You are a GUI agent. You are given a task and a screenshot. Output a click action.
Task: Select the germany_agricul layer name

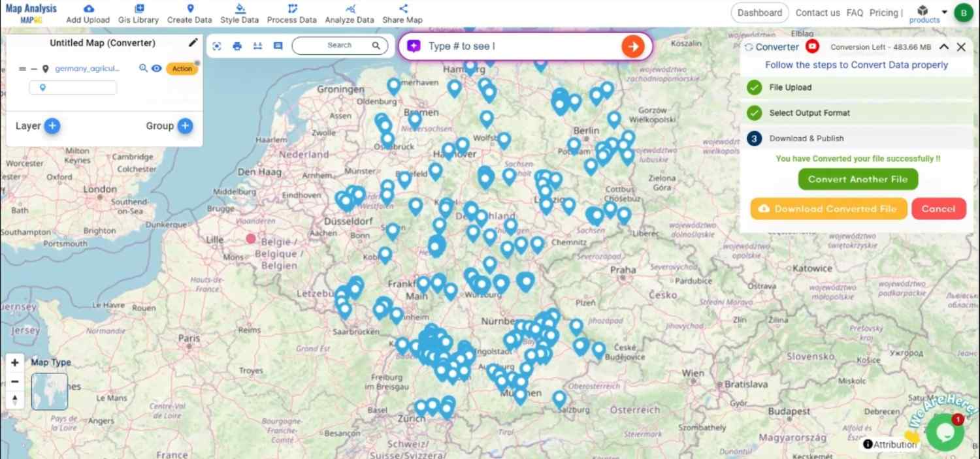[88, 69]
